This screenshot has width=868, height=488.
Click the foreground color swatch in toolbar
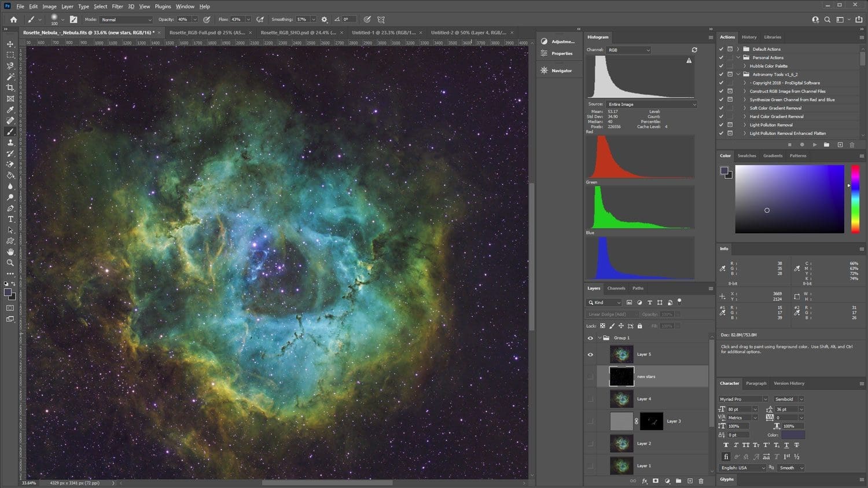8,292
